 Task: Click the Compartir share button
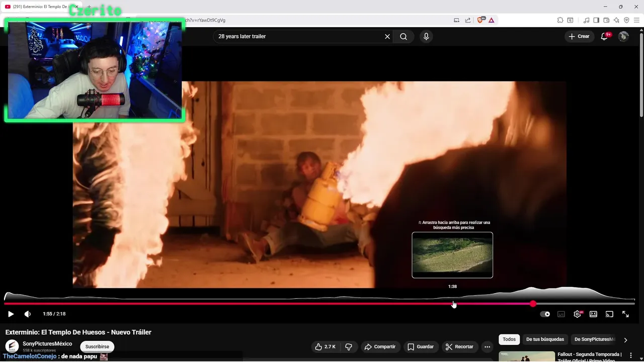point(380,346)
